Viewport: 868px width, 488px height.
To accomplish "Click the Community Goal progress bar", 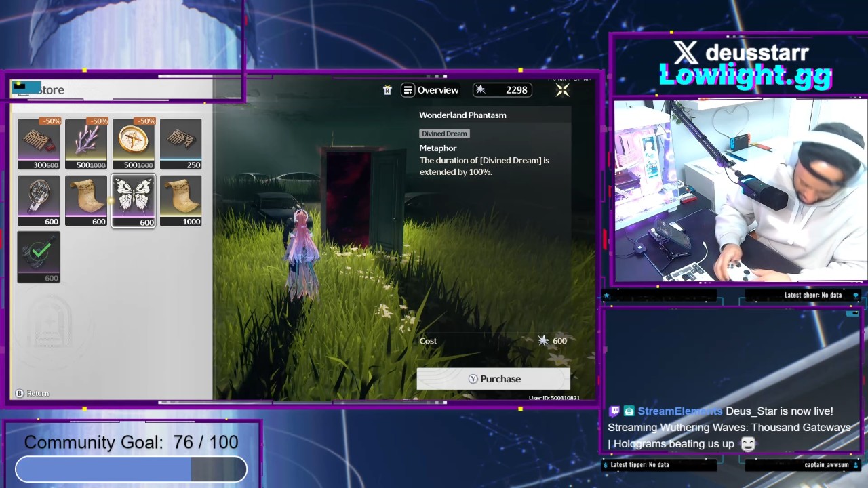I will click(x=131, y=469).
